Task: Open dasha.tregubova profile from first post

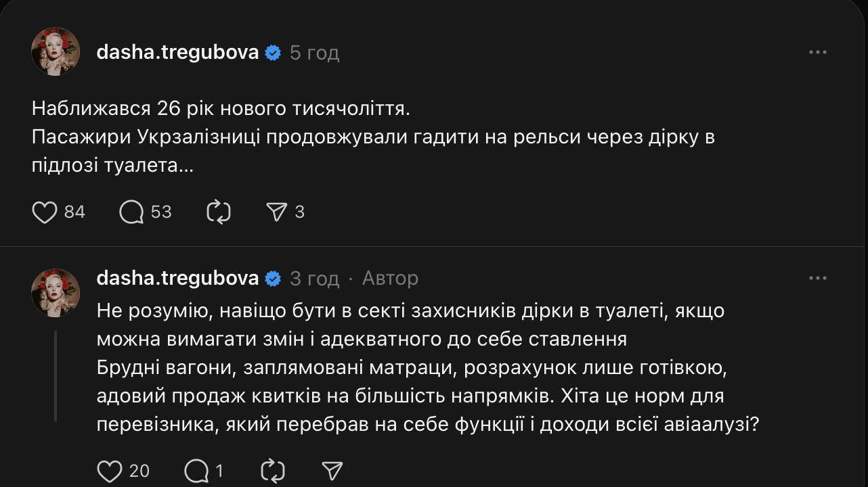Action: 177,53
